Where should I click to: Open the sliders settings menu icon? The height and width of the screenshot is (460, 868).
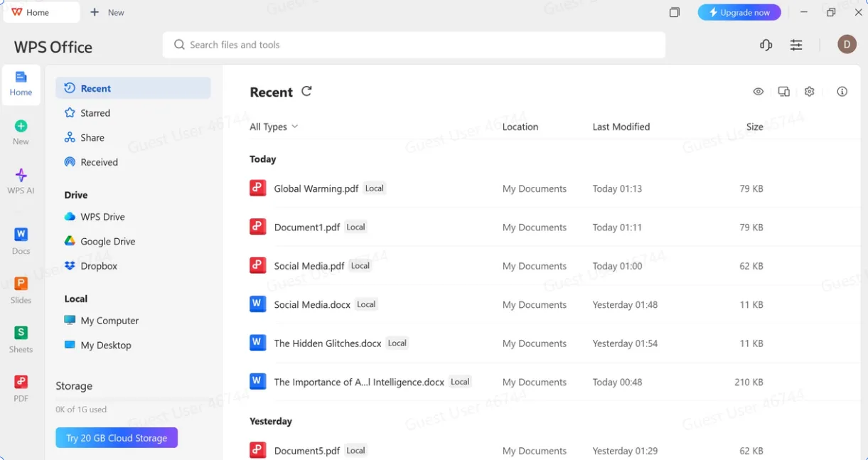click(x=796, y=45)
